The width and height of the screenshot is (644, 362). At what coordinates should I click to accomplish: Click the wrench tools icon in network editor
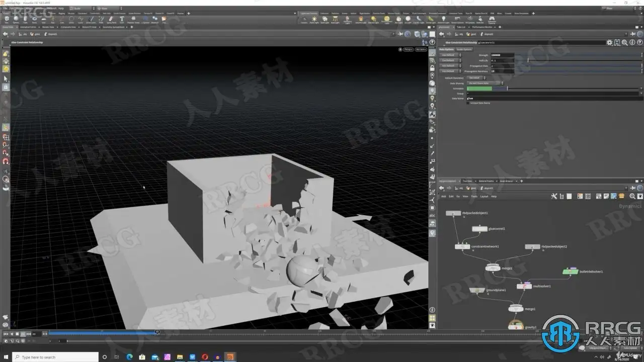coord(554,196)
